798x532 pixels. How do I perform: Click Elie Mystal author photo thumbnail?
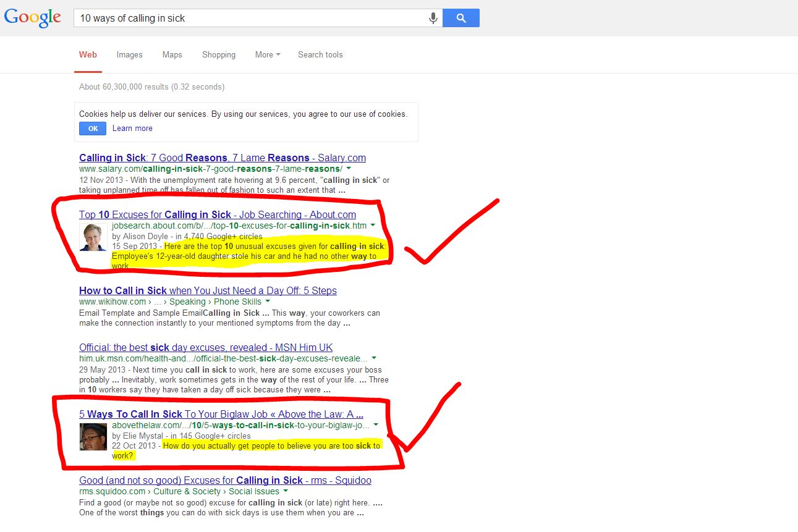(x=93, y=436)
